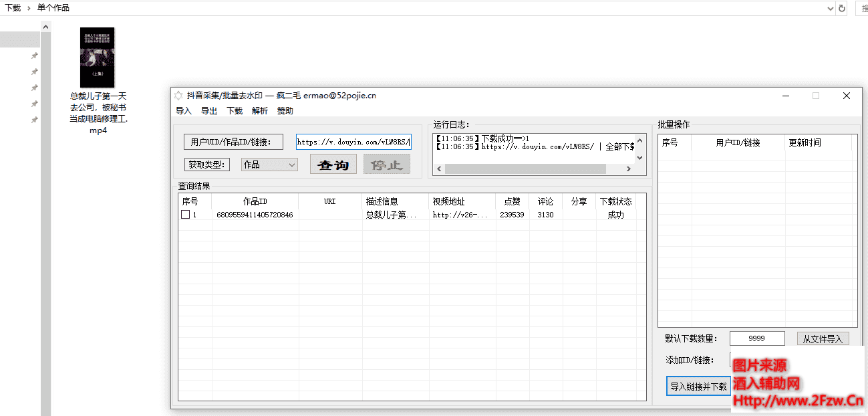Click the 默认下载数量 field showing 9999
Image resolution: width=868 pixels, height=416 pixels.
(757, 338)
